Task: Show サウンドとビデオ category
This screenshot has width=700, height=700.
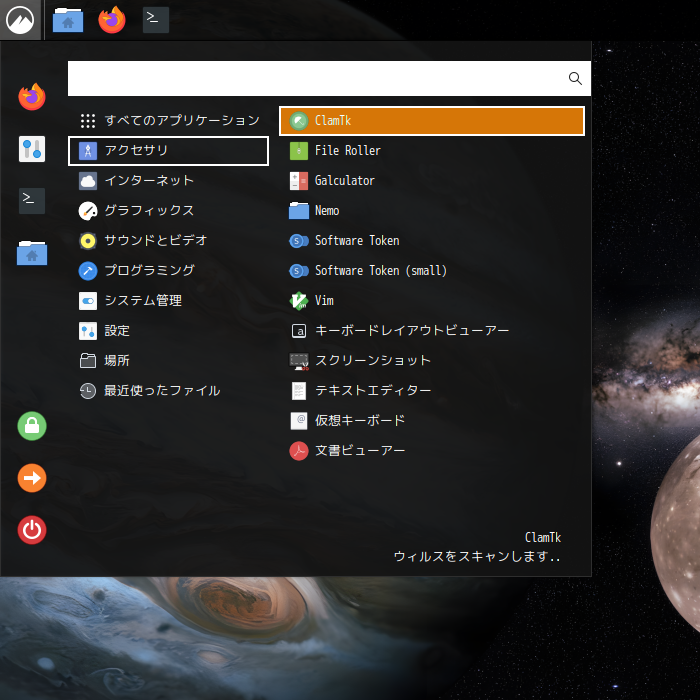Action: point(155,241)
